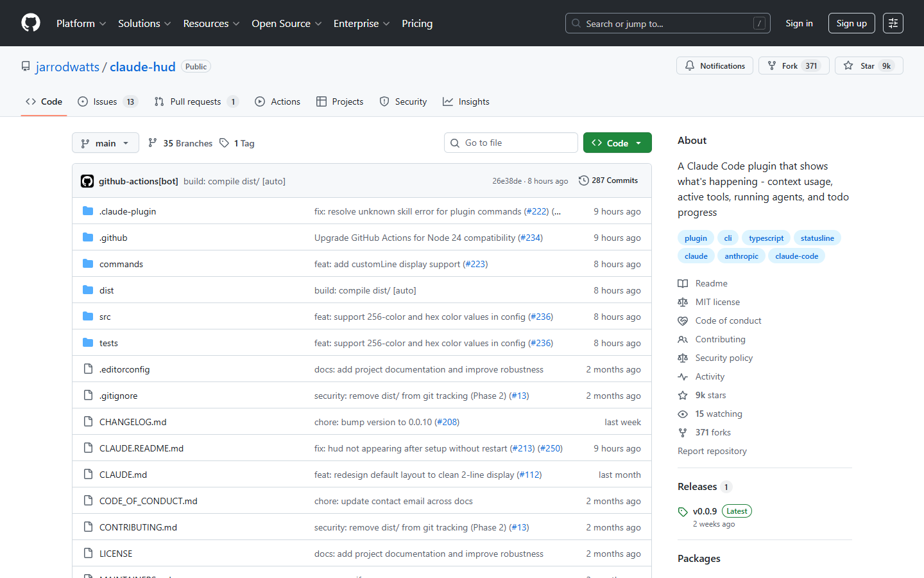Open MIT license via the scales icon
This screenshot has height=578, width=924.
(682, 302)
